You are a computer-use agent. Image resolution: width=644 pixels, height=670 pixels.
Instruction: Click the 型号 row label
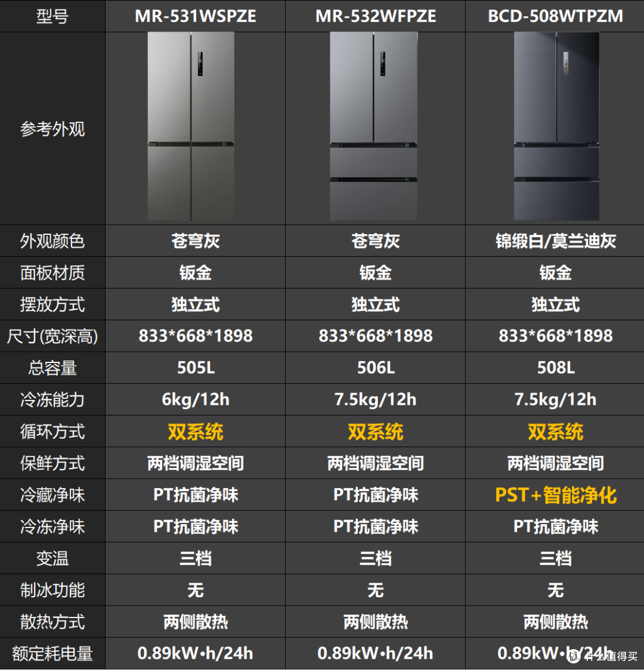point(52,16)
